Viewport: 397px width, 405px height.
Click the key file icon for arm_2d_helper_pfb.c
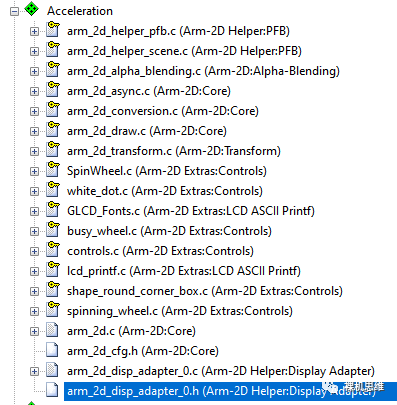[x=53, y=29]
